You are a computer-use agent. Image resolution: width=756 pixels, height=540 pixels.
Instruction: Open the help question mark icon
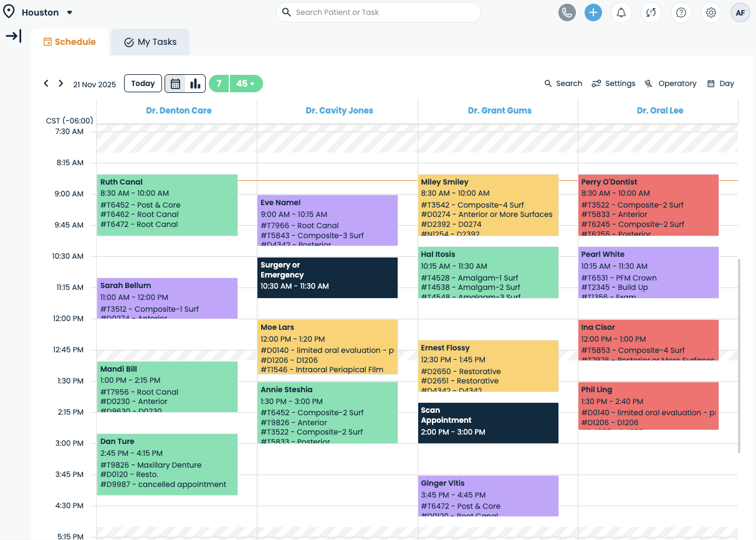click(681, 12)
